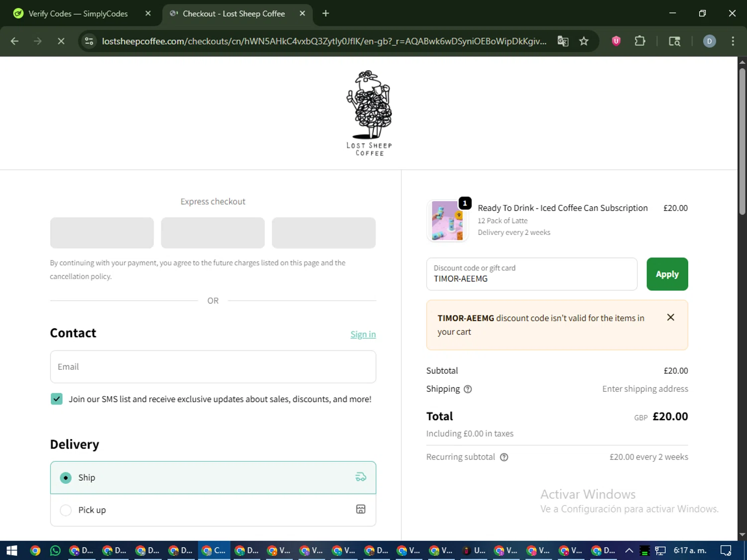Open the Recurring subtotal help icon
Image resolution: width=747 pixels, height=560 pixels.
(x=504, y=457)
